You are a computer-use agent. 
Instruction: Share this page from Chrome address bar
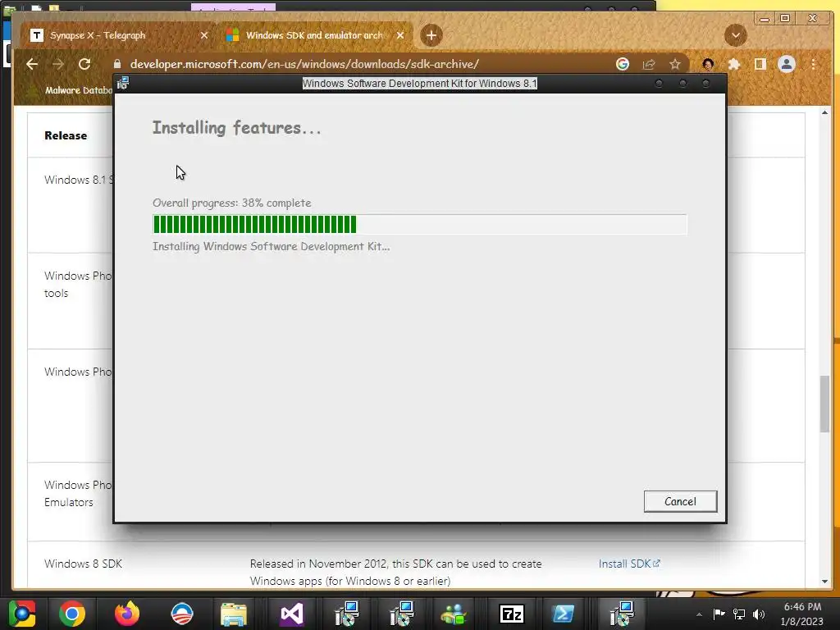[649, 64]
